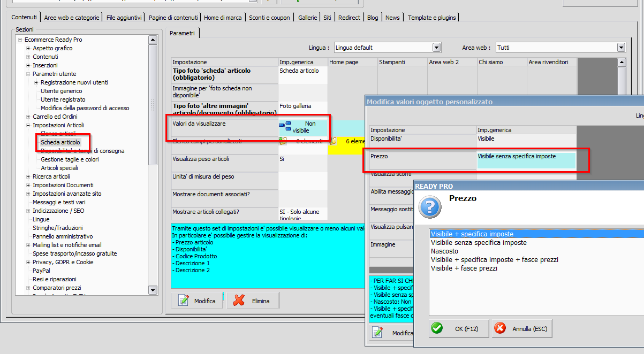Expand the Ricerca articoli node
The height and width of the screenshot is (354, 644).
point(28,176)
